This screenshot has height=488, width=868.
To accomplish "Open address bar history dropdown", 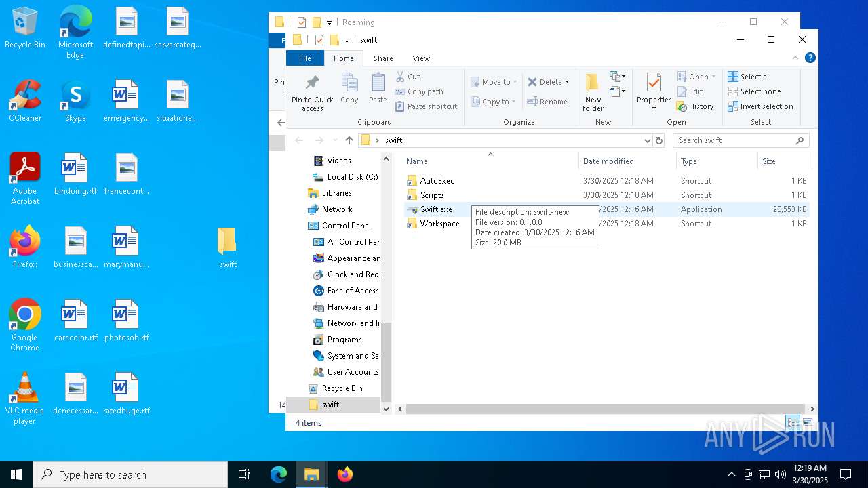I will [647, 140].
